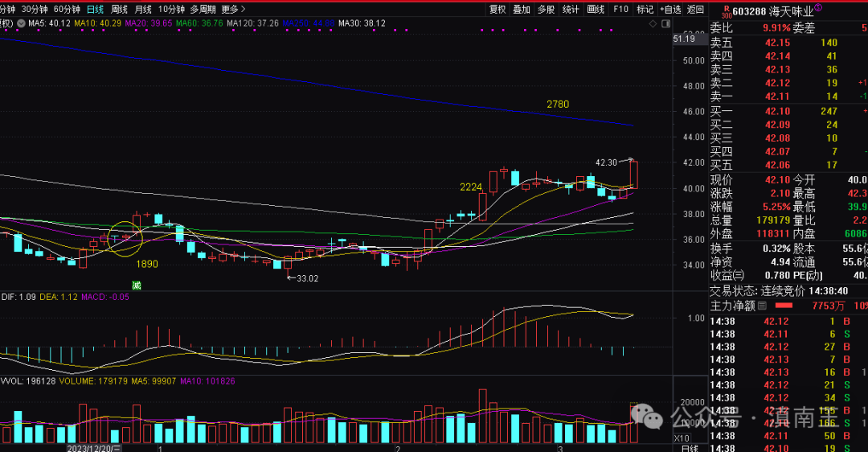Open the 画线 drawing tool

596,10
